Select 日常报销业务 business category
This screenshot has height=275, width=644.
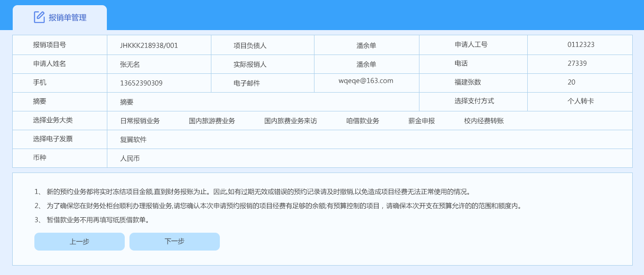click(140, 121)
